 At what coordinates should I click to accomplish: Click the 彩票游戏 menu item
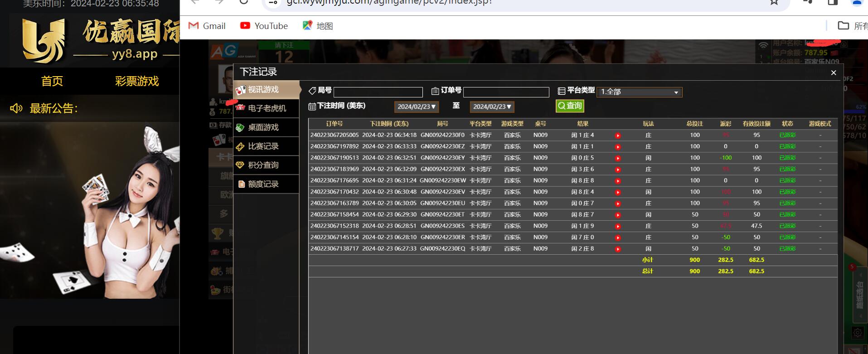(137, 81)
